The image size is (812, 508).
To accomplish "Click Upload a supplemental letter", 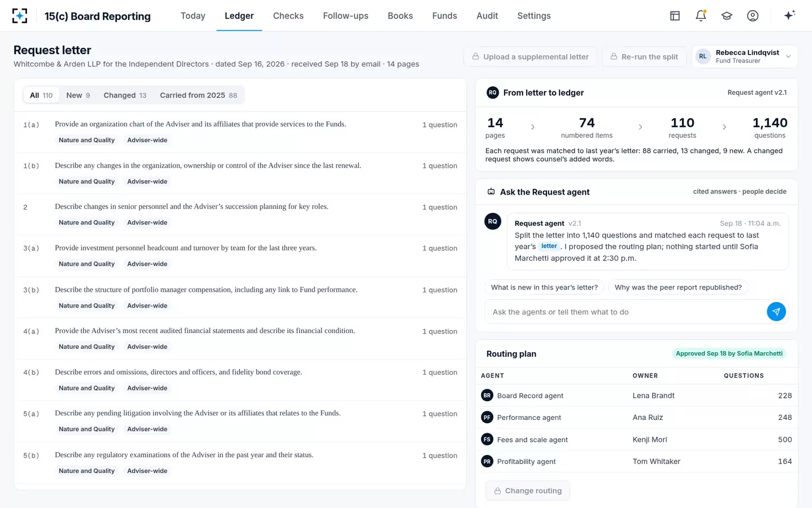I will (530, 56).
